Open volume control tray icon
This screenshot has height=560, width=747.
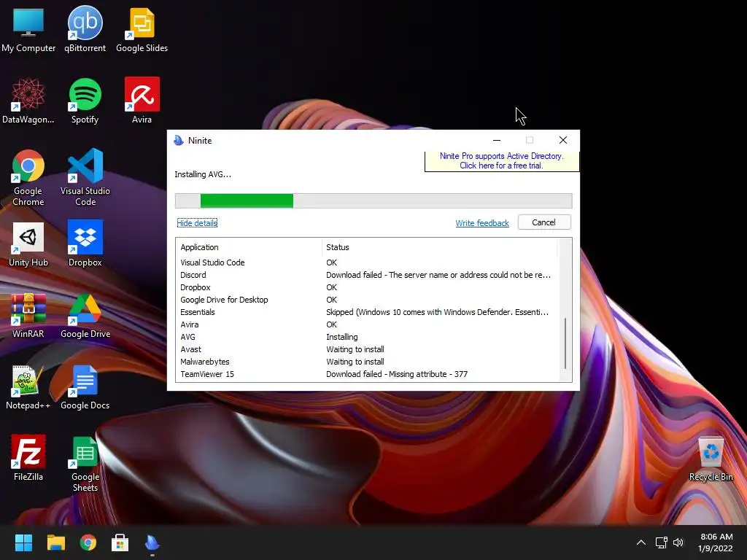click(678, 542)
